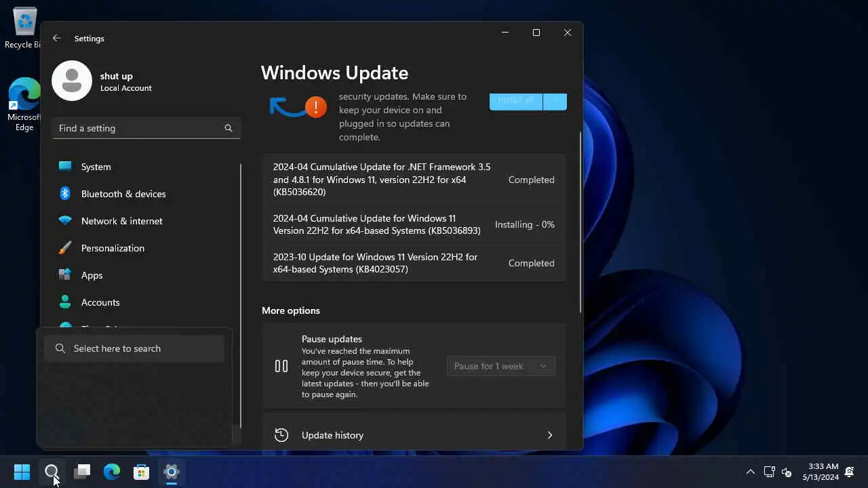Open the user profile avatar
The width and height of the screenshot is (868, 488).
[72, 81]
